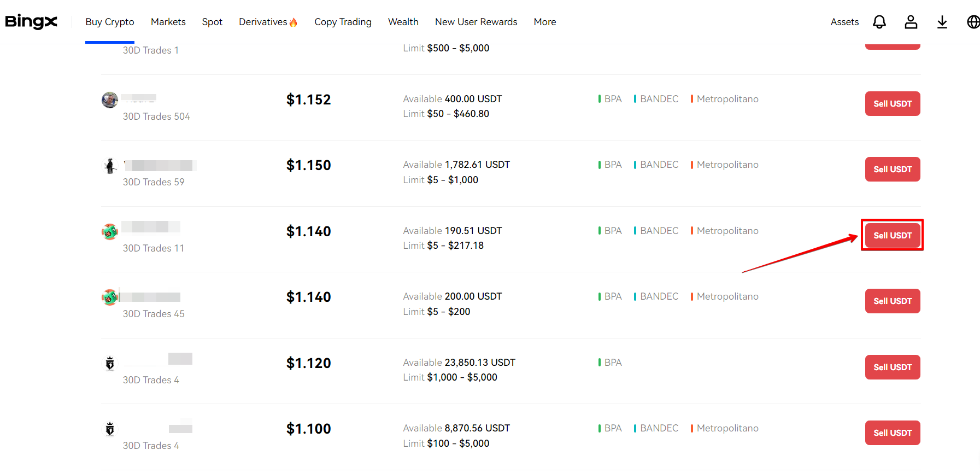Open the Copy Trading menu
The width and height of the screenshot is (980, 473).
(x=343, y=22)
